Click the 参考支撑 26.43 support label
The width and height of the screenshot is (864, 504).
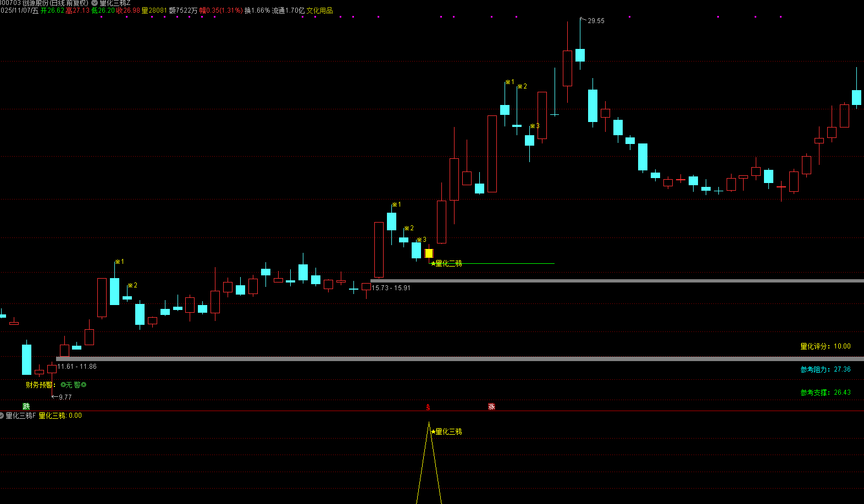(825, 392)
